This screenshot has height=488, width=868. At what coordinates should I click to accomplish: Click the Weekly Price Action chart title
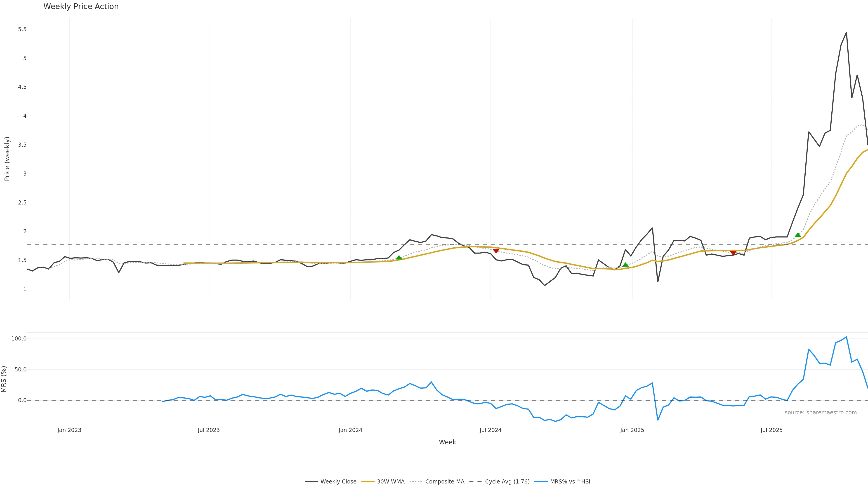click(x=81, y=7)
